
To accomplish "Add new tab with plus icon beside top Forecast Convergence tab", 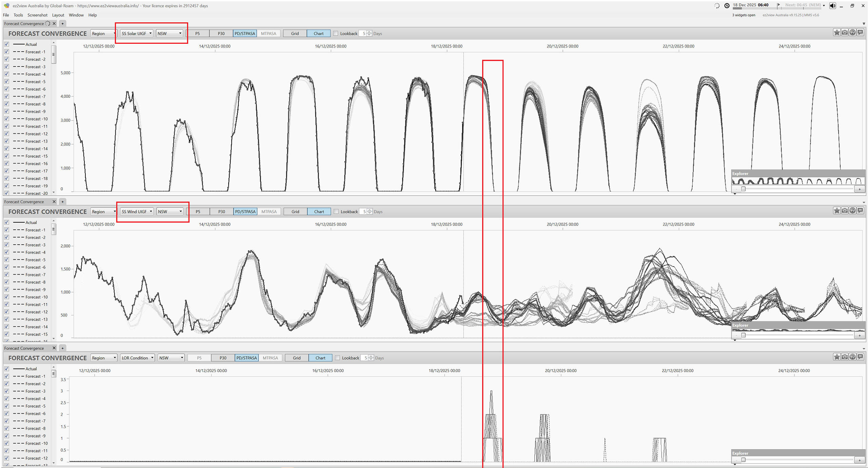I will [62, 24].
